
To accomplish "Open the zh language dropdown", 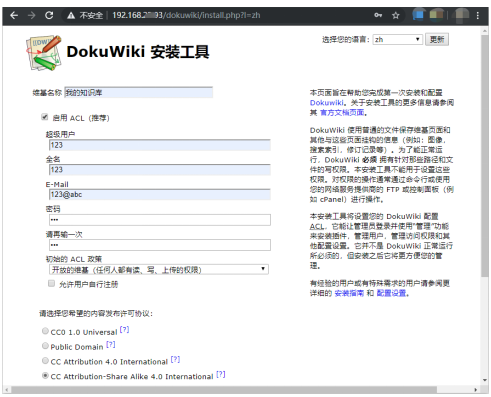I will pos(398,40).
